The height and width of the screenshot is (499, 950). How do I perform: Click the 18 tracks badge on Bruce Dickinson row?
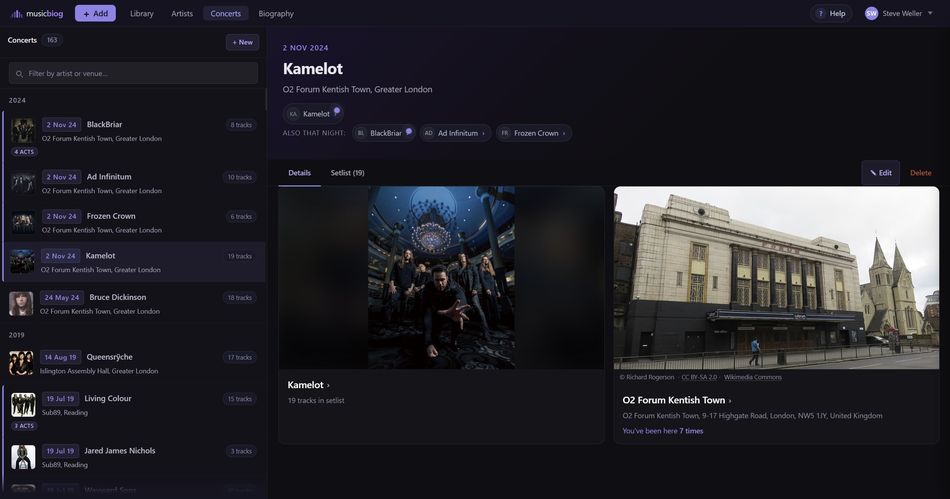click(240, 297)
